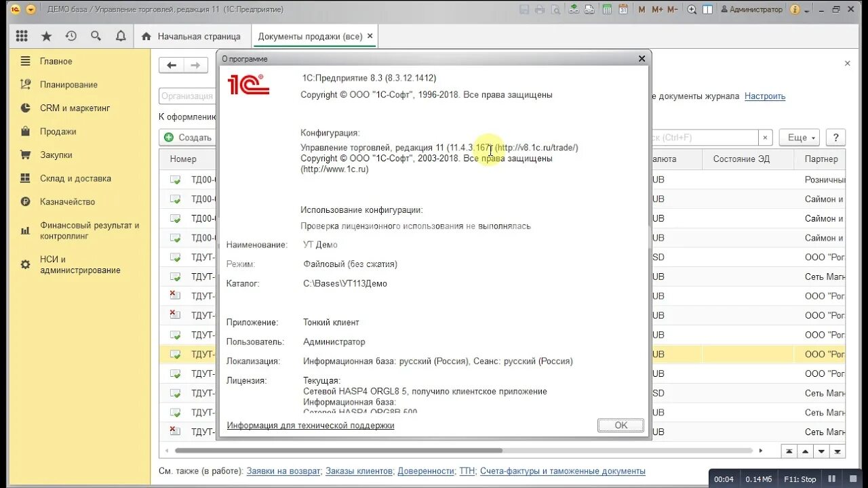Clear the search field with x button
868x488 pixels.
[766, 138]
